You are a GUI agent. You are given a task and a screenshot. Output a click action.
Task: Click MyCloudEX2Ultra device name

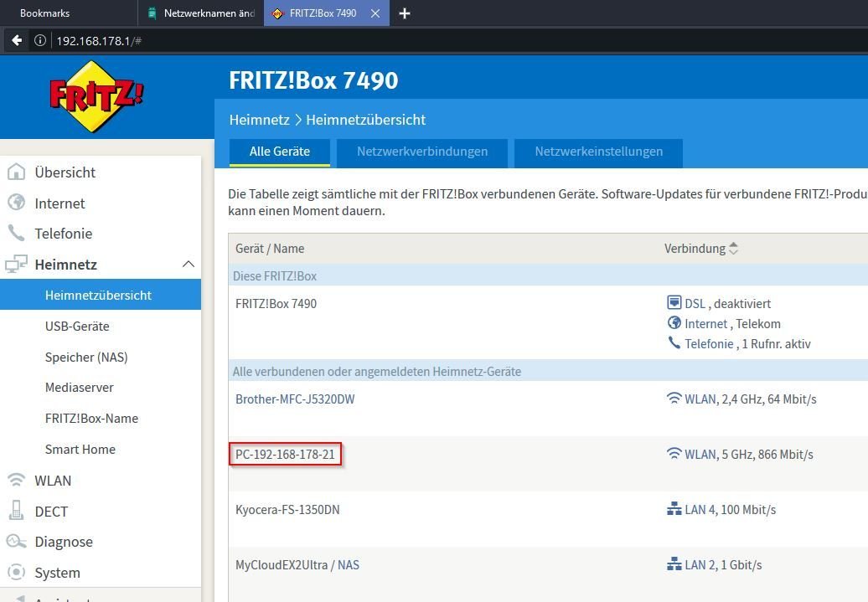[x=282, y=565]
